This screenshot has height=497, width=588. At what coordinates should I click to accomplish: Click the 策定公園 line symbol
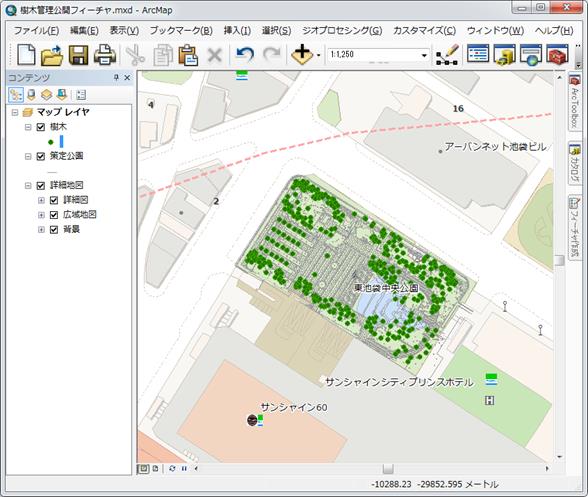[52, 173]
